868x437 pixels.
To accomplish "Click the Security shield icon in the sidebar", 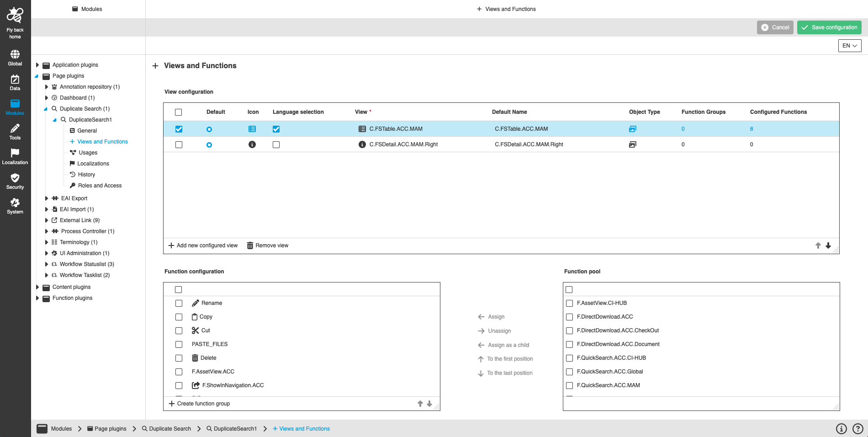I will pyautogui.click(x=15, y=179).
